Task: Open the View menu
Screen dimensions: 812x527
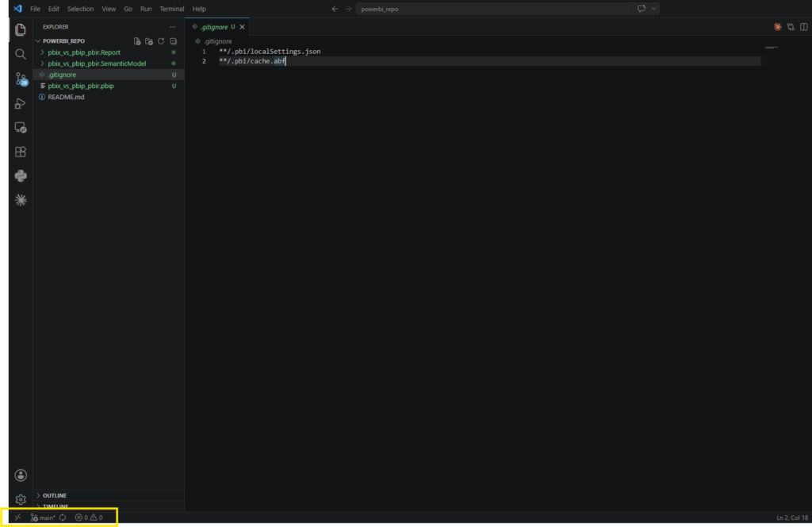Action: pos(109,9)
